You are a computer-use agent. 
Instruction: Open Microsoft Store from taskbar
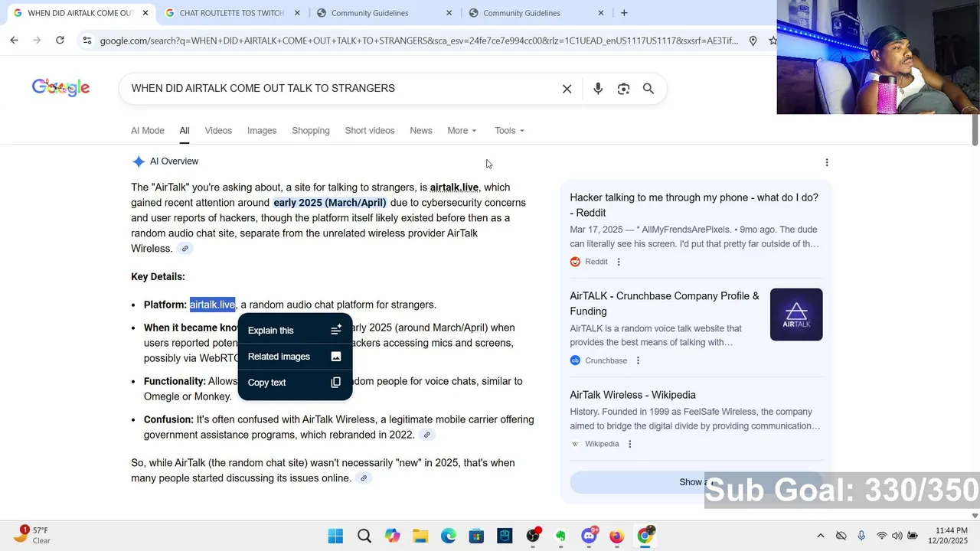pyautogui.click(x=476, y=536)
